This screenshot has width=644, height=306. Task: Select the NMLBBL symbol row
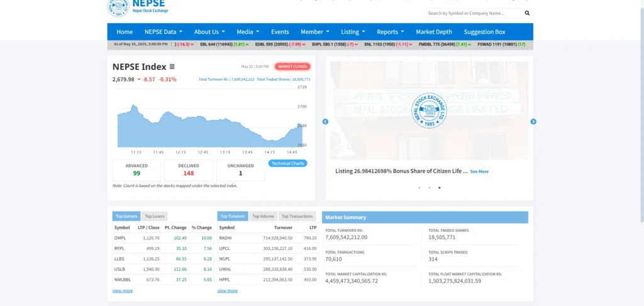pos(163,280)
